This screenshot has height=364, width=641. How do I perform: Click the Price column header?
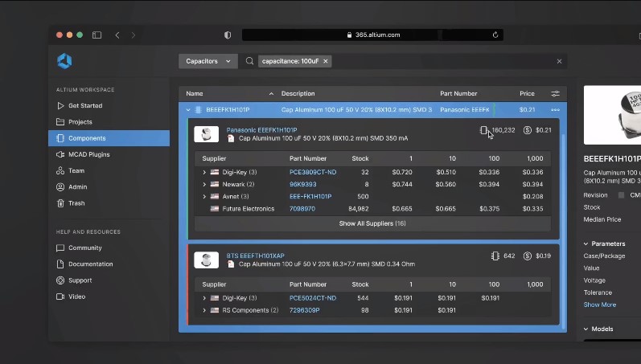pyautogui.click(x=527, y=93)
